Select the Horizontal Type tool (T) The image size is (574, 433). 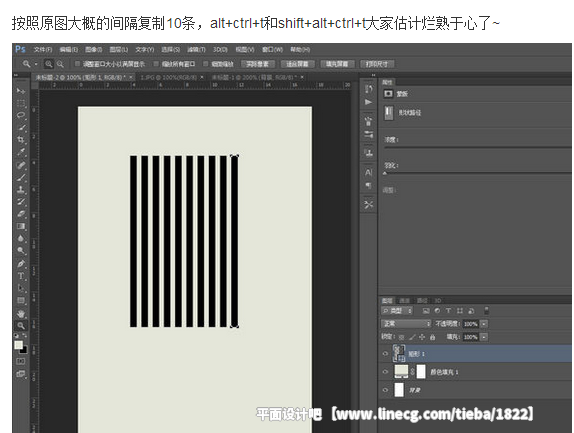(21, 276)
